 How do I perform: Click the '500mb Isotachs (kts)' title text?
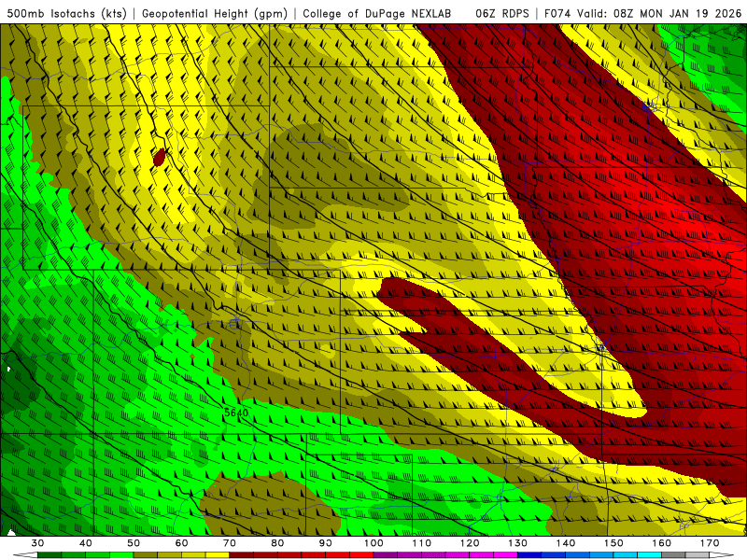point(67,13)
